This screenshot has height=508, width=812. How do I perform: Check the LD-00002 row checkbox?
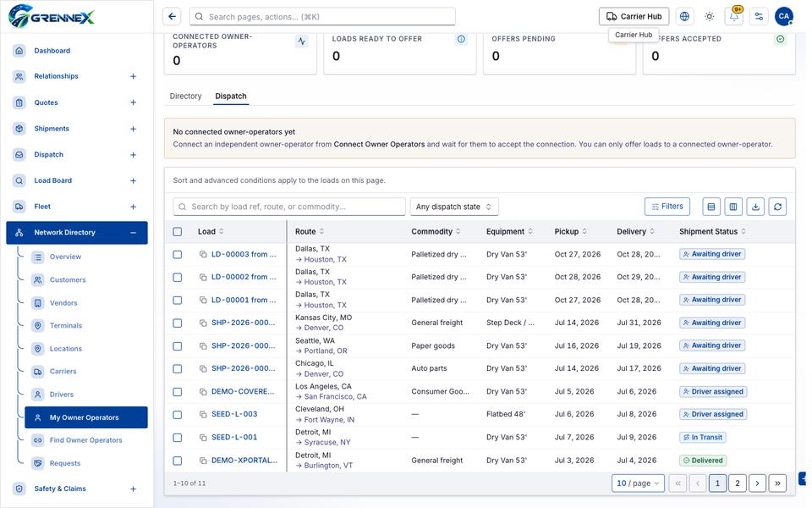click(x=177, y=278)
